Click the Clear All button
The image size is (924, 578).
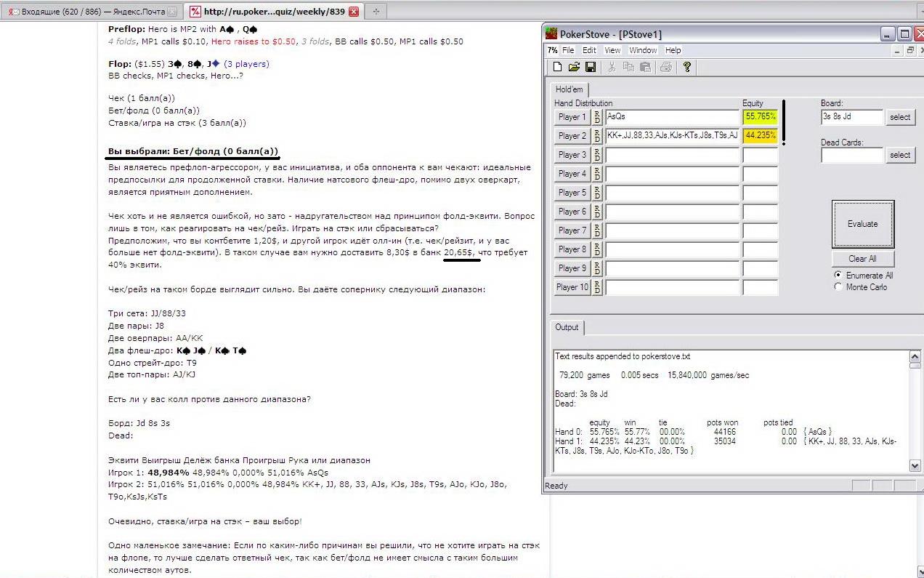point(862,259)
